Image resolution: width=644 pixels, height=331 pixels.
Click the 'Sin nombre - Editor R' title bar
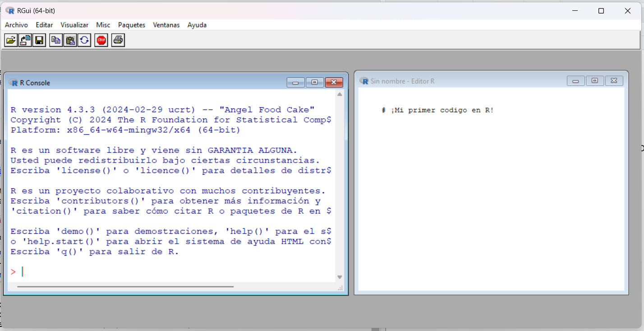403,81
